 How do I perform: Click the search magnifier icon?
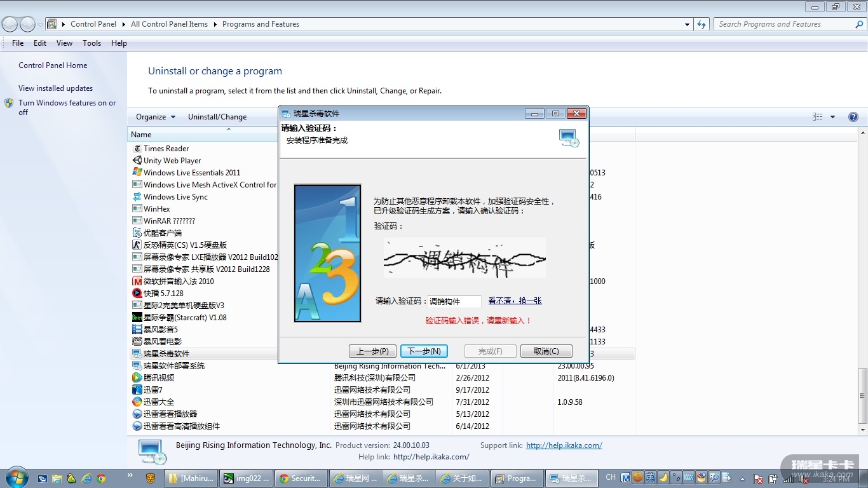coord(859,24)
